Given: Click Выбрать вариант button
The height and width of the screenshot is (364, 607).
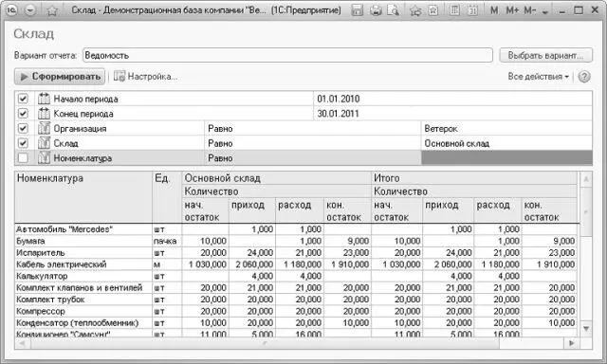Looking at the screenshot, I should coord(545,55).
